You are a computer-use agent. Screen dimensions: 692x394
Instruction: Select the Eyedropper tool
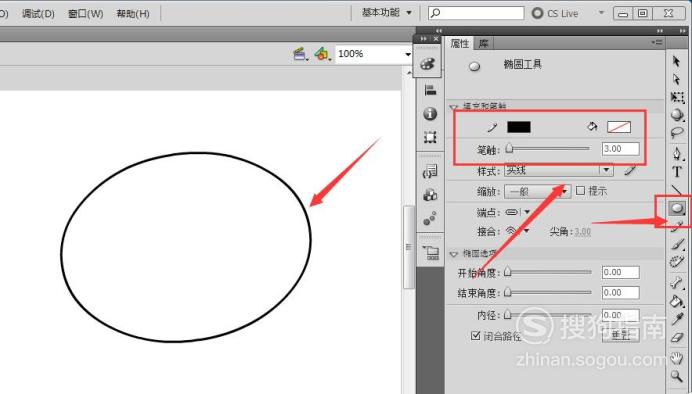point(677,319)
